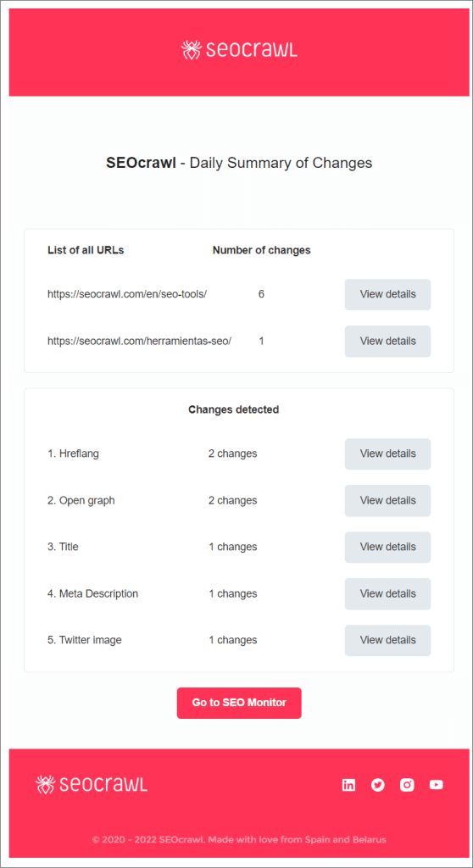The image size is (473, 868).
Task: View details for Open graph changes
Action: click(x=387, y=500)
